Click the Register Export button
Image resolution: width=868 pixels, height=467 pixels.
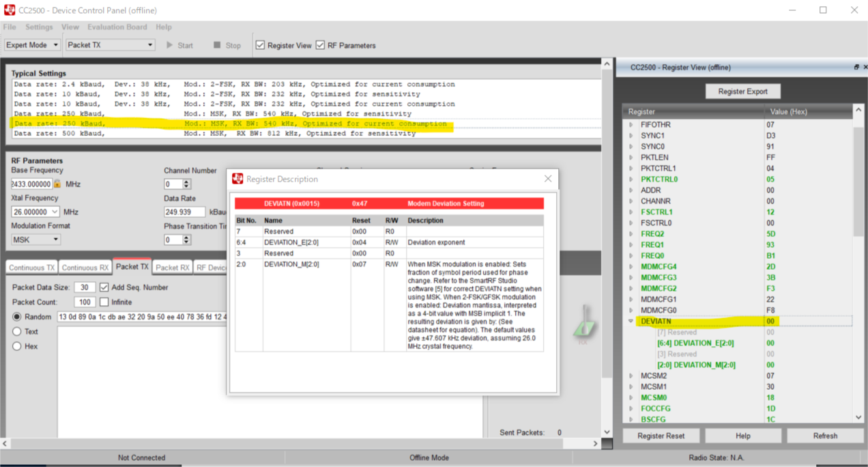click(742, 91)
